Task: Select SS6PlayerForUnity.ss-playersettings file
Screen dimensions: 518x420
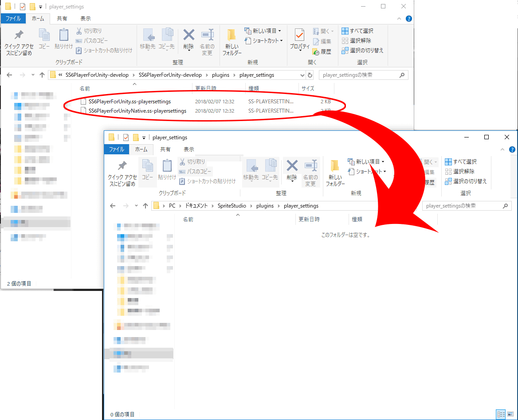Action: pyautogui.click(x=129, y=102)
